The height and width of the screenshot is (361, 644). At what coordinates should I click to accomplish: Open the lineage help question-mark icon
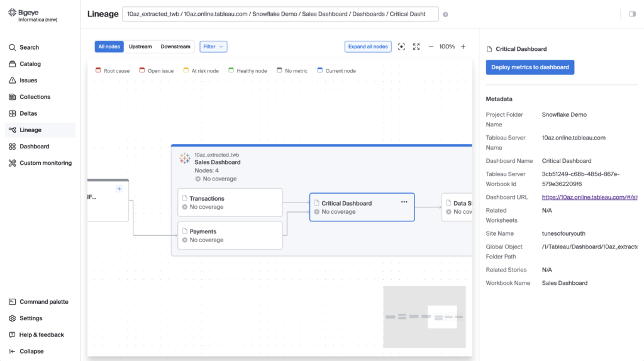pyautogui.click(x=445, y=14)
